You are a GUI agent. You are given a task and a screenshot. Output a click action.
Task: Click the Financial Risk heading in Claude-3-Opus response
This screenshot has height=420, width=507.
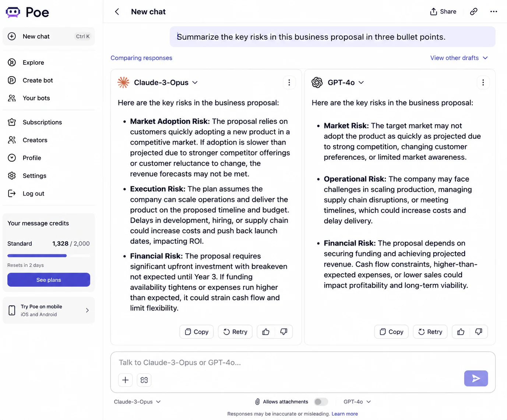tap(156, 256)
